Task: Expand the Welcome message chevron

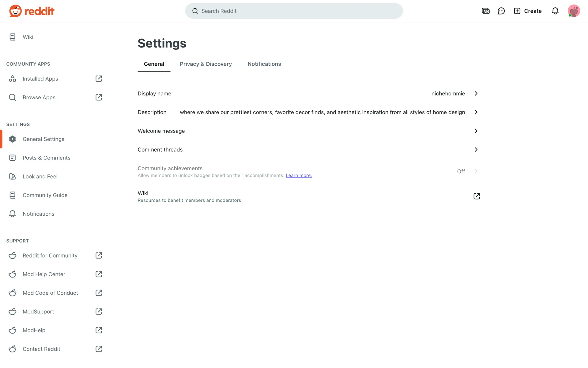Action: coord(476,131)
